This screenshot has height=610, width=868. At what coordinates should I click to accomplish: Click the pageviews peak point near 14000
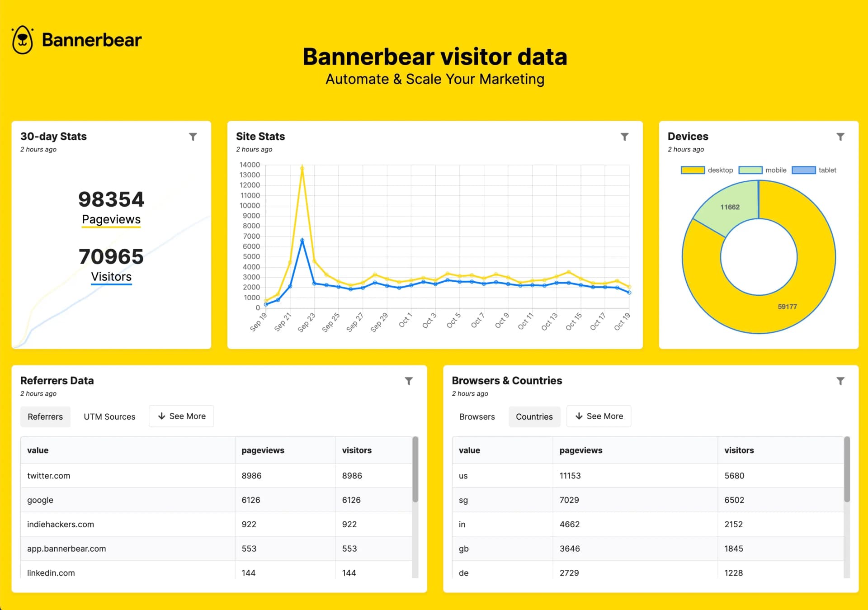[302, 168]
